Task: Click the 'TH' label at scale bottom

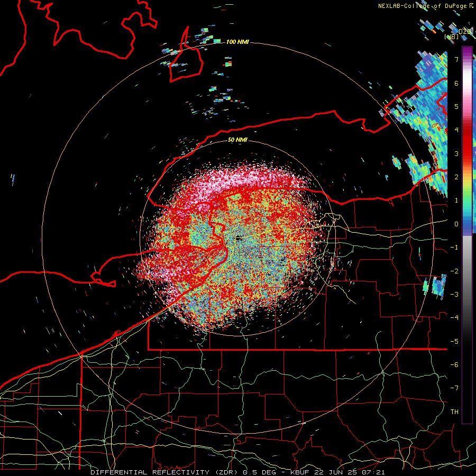Action: [x=454, y=412]
